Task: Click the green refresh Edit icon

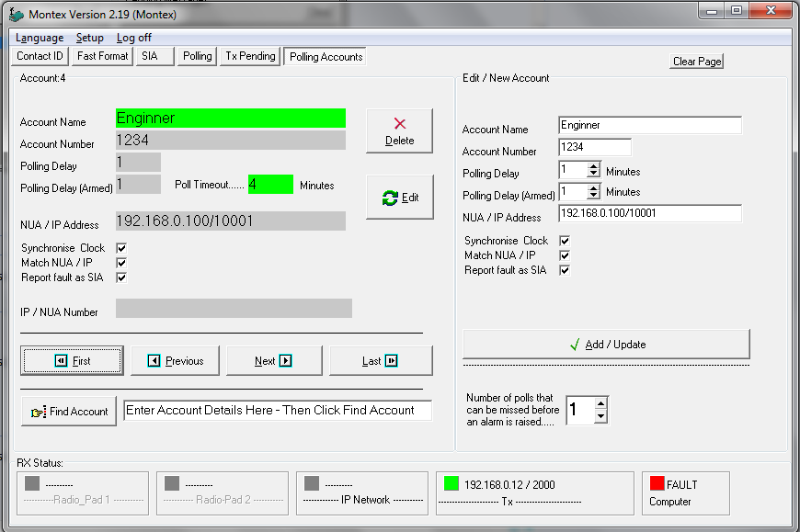Action: coord(391,198)
